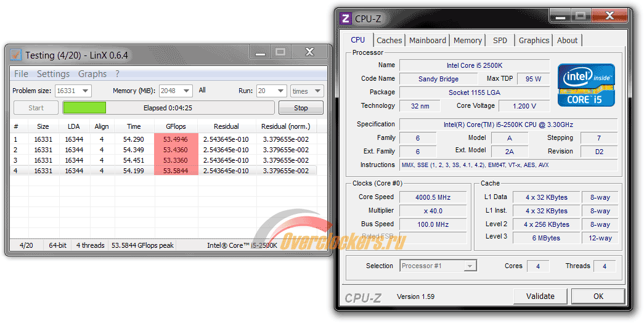Switch to the Caches tab

[389, 40]
